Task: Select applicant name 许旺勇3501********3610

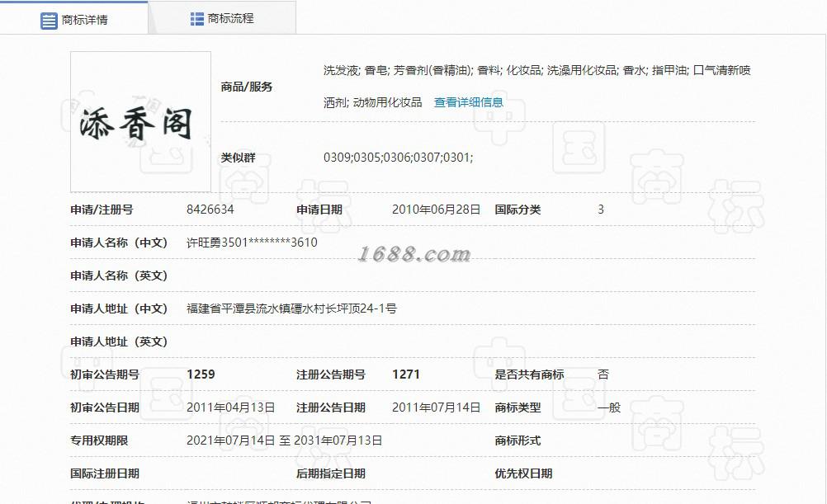Action: point(252,243)
